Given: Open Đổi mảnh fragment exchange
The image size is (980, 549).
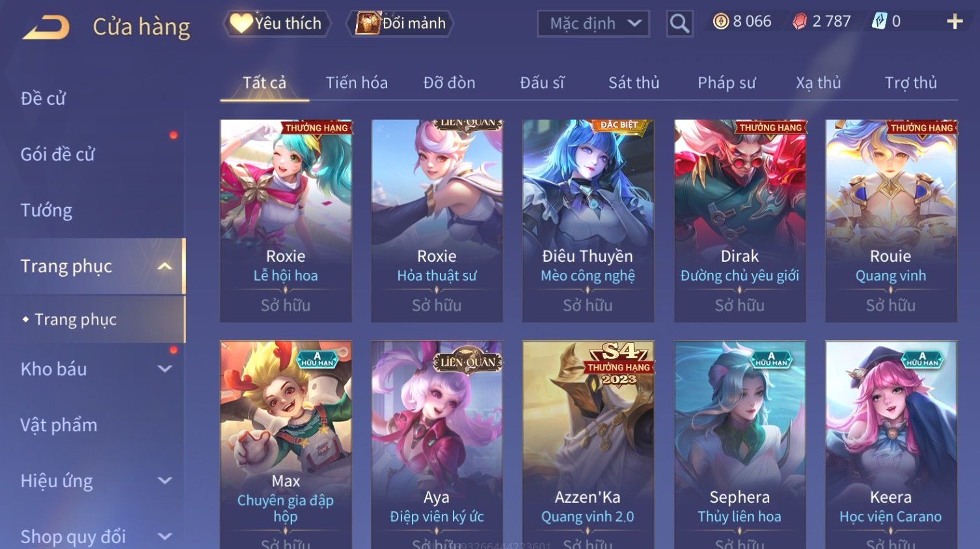Looking at the screenshot, I should [x=401, y=23].
